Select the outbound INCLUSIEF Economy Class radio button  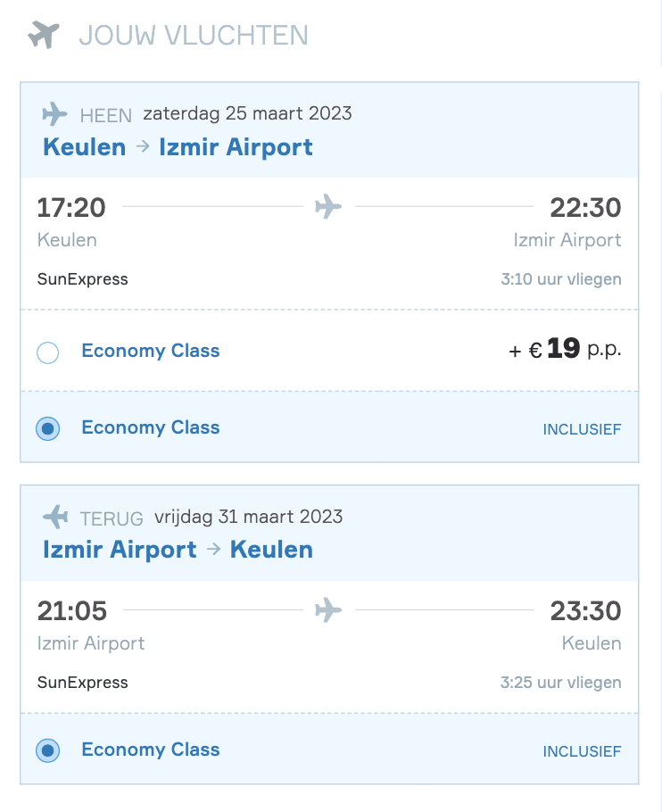coord(47,428)
